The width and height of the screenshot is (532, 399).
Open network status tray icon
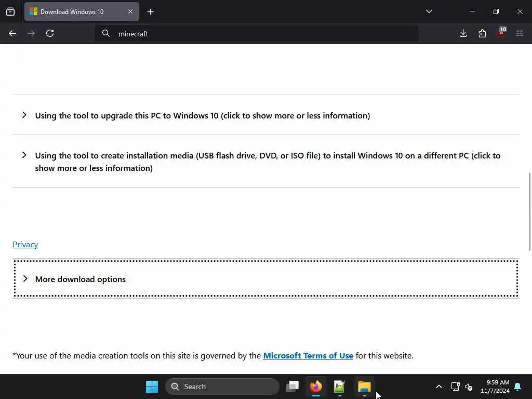coord(455,387)
